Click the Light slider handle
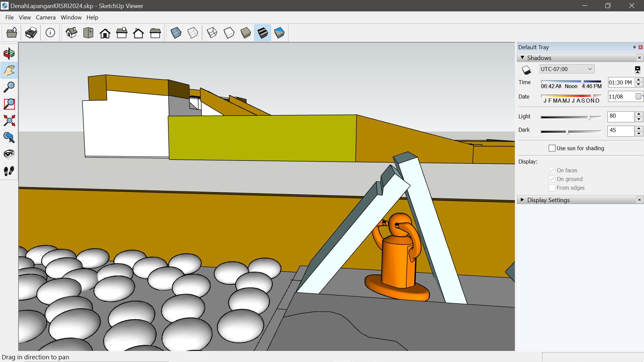The width and height of the screenshot is (644, 362). point(589,117)
